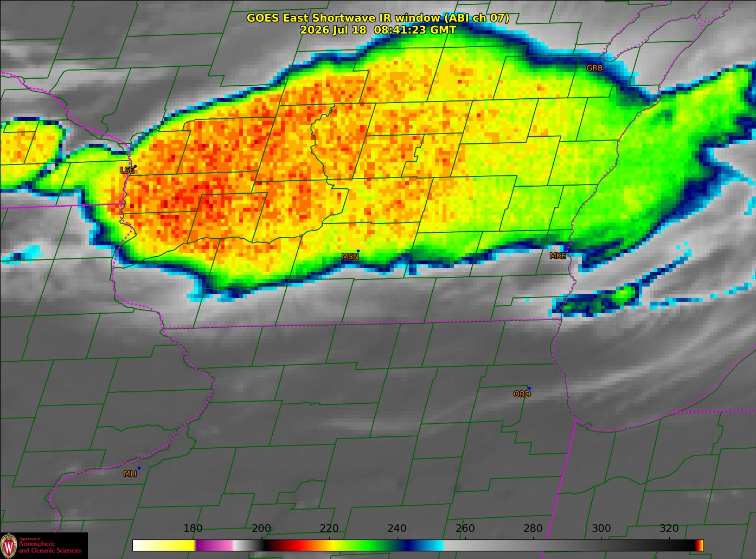This screenshot has width=756, height=559.
Task: Click the MKE station label
Action: tap(558, 256)
